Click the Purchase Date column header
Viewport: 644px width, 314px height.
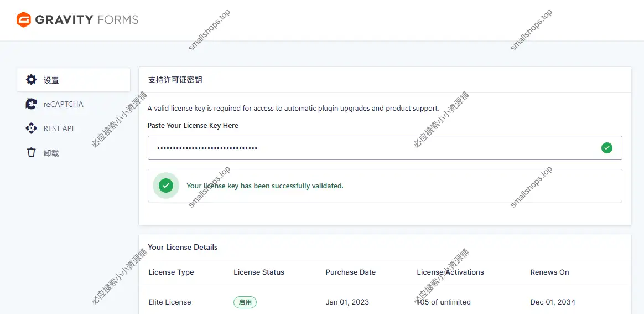350,272
